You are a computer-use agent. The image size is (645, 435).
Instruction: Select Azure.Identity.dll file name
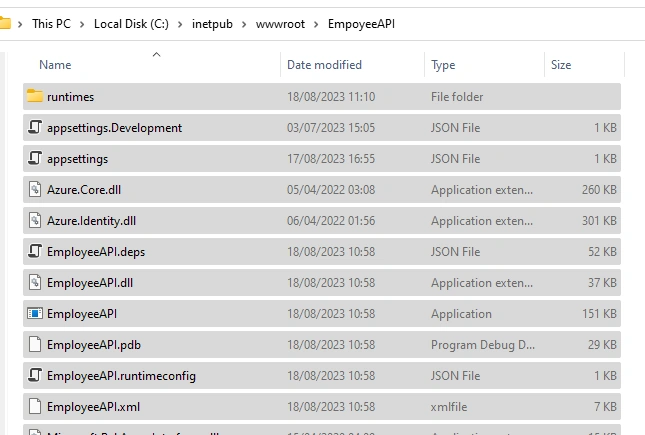(91, 221)
